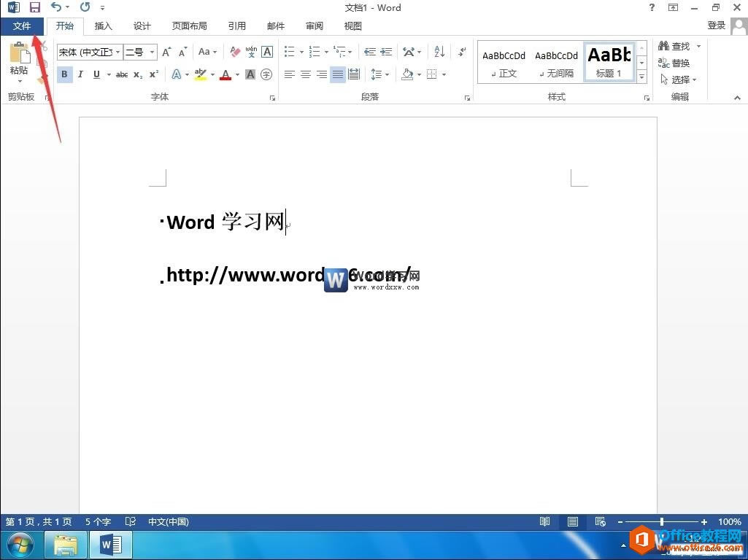Switch to the 插入 ribbon tab
This screenshot has height=560, width=748.
click(102, 26)
